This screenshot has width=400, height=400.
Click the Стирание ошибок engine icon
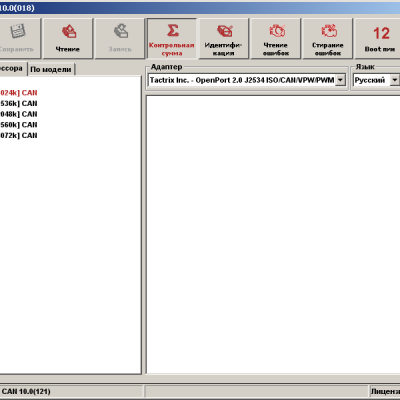(x=329, y=31)
